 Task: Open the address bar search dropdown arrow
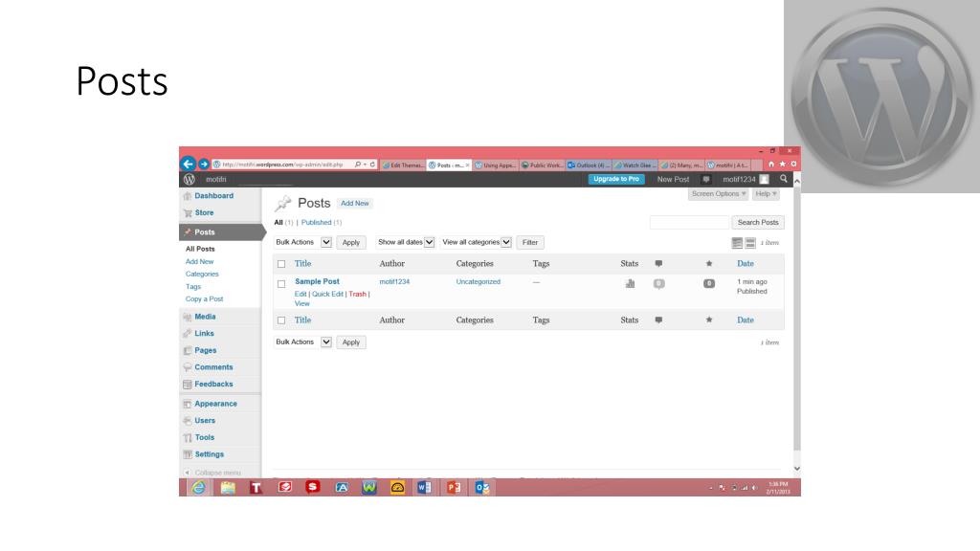(365, 165)
